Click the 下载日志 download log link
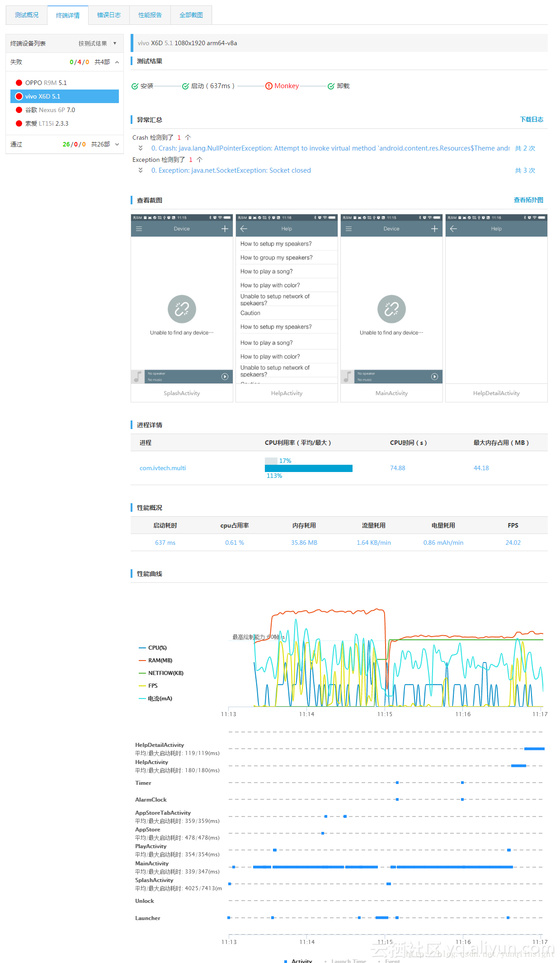560x963 pixels. [532, 119]
